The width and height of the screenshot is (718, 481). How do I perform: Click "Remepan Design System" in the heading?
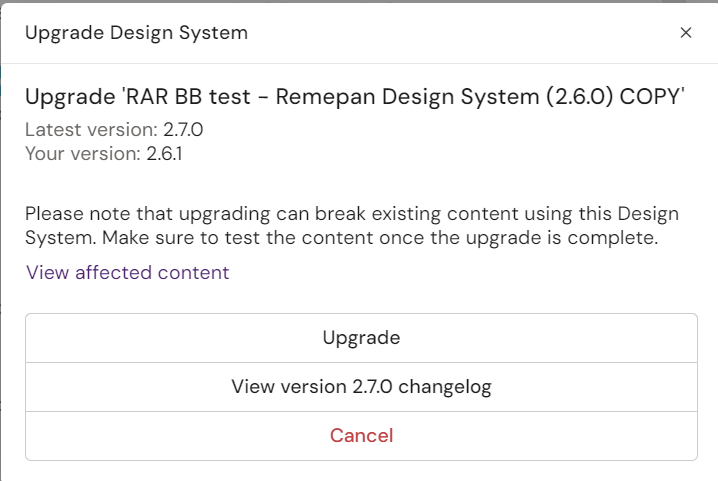pyautogui.click(x=407, y=97)
